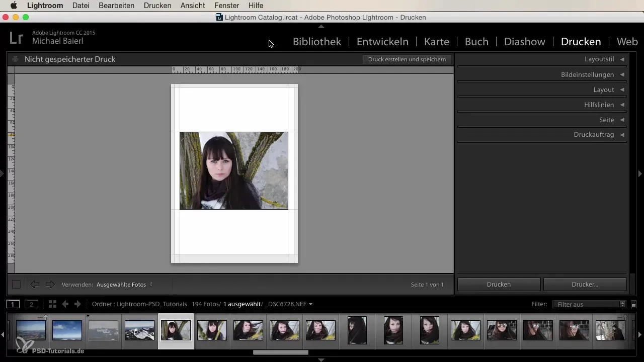
Task: Go back with the filmstrip back arrow
Action: (65, 304)
